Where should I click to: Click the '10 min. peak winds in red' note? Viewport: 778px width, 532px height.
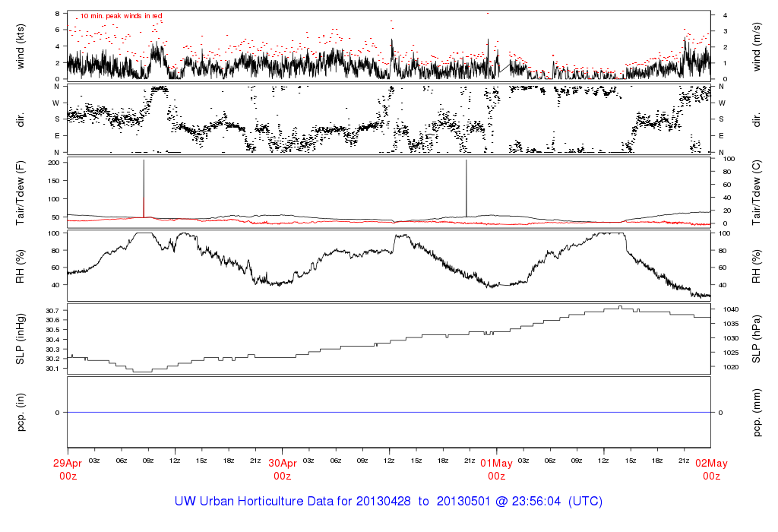click(x=121, y=16)
